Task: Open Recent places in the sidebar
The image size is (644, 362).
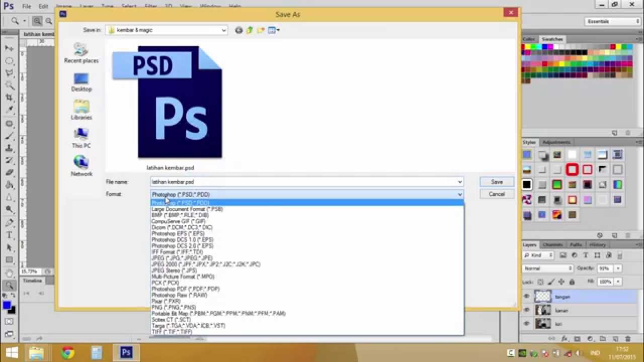Action: (82, 53)
